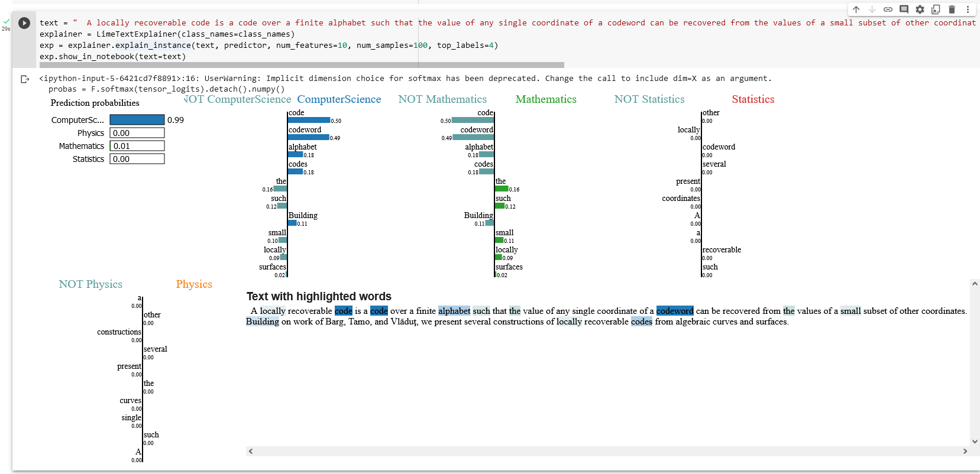The height and width of the screenshot is (474, 980).
Task: Click the NOT Statistics chart title
Action: click(x=649, y=99)
